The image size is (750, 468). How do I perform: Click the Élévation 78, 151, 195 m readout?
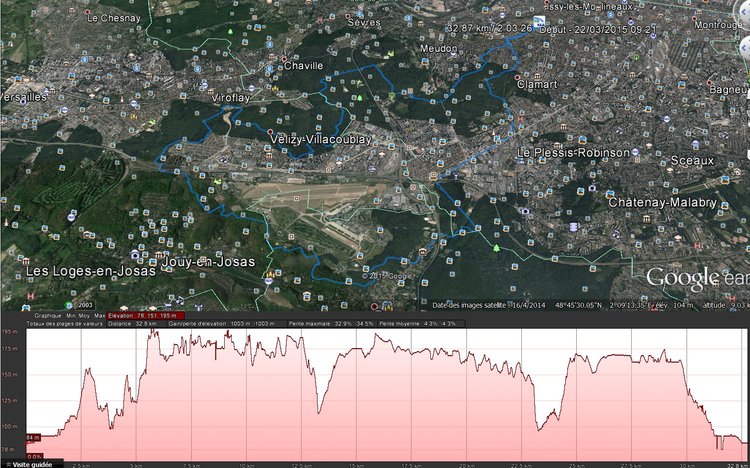click(145, 316)
